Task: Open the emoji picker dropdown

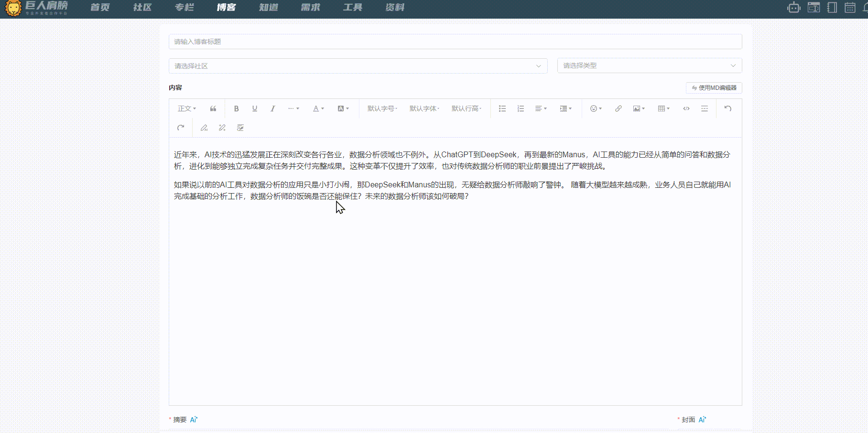Action: coord(596,108)
